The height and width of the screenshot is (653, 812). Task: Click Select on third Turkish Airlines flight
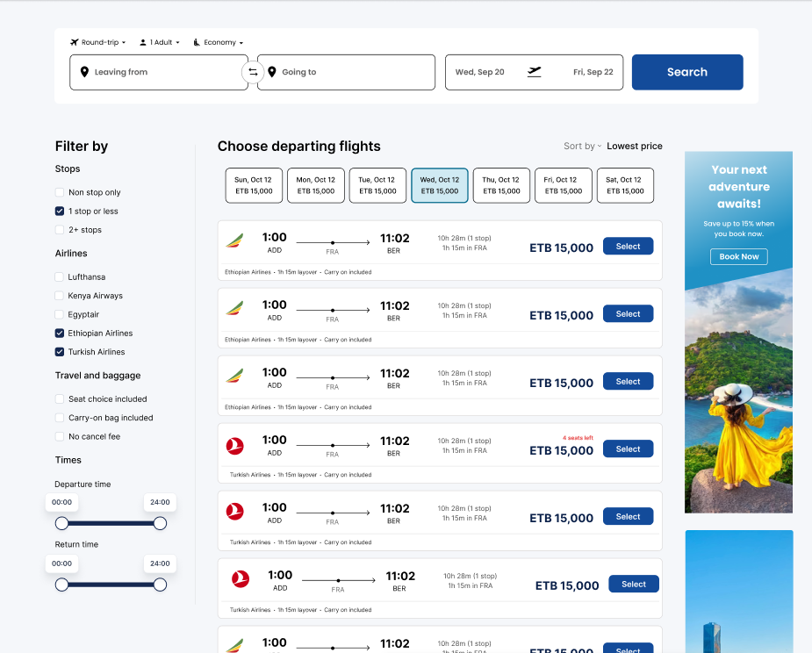point(634,584)
